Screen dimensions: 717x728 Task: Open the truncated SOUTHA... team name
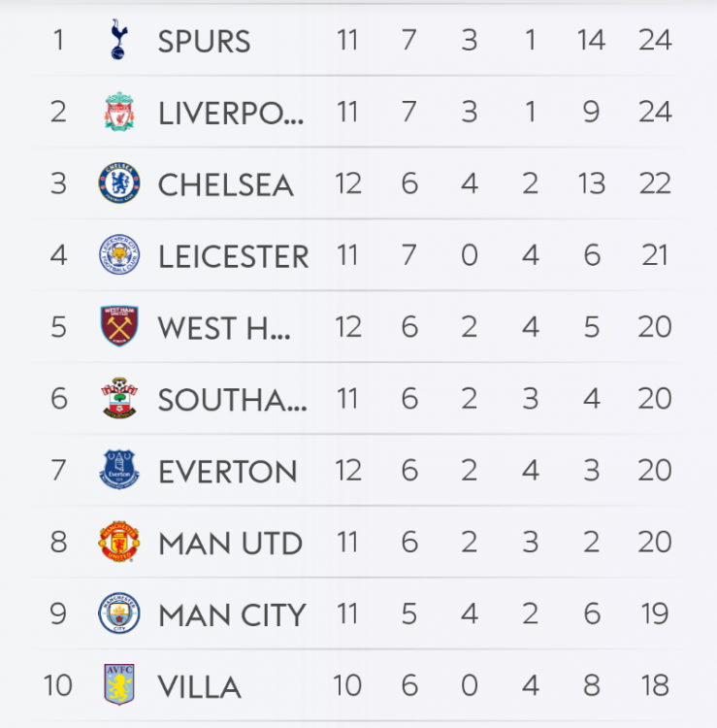pyautogui.click(x=232, y=400)
